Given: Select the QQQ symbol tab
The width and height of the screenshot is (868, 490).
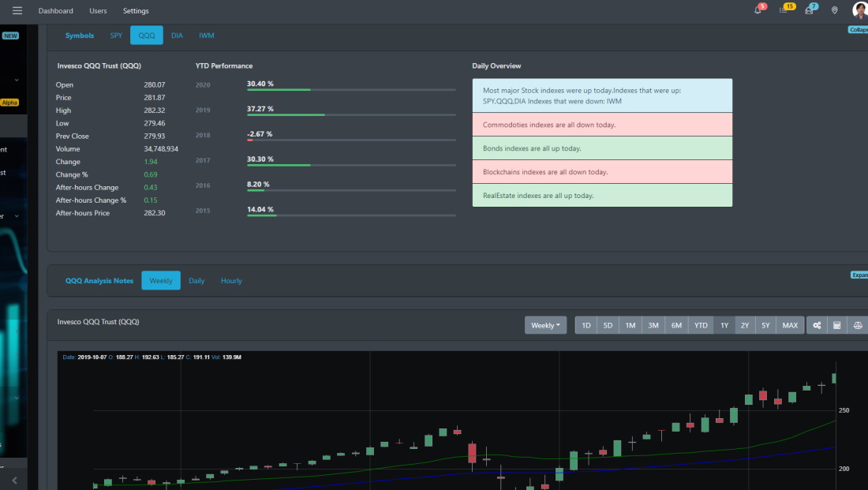Looking at the screenshot, I should point(147,35).
